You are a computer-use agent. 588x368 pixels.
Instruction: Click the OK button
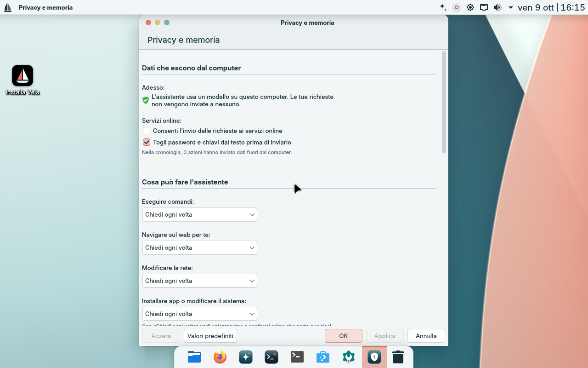pyautogui.click(x=344, y=336)
